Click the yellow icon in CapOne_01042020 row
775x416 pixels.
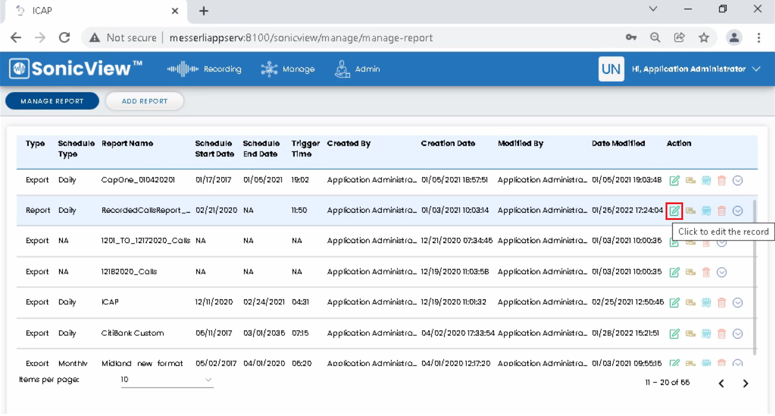[x=690, y=181]
